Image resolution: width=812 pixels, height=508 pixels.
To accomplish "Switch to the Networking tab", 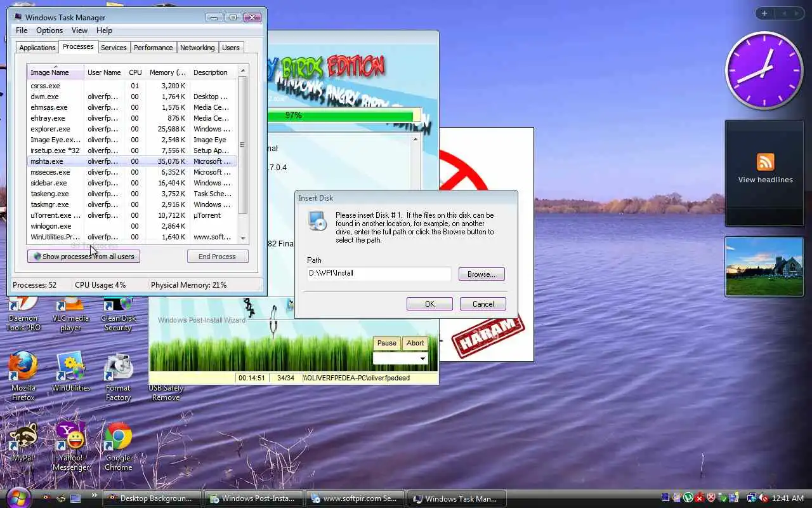I will 197,48.
